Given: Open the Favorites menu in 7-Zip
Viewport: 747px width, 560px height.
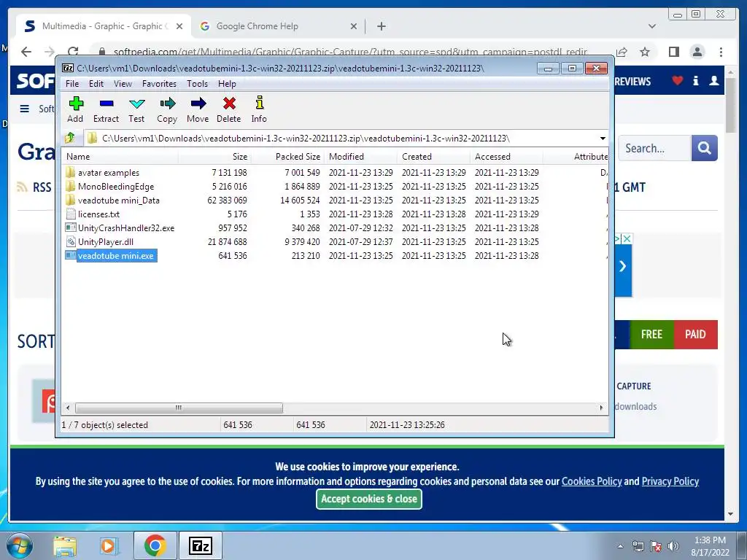Looking at the screenshot, I should pyautogui.click(x=159, y=84).
